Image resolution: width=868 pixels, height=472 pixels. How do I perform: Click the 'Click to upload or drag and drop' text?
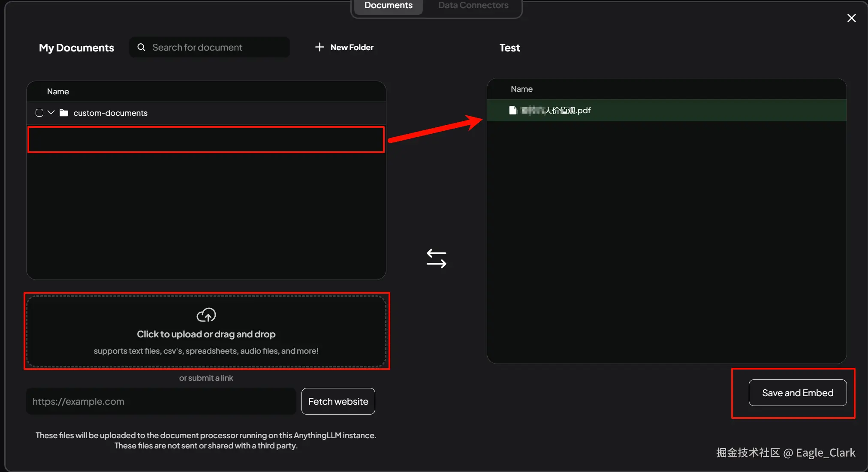coord(206,334)
